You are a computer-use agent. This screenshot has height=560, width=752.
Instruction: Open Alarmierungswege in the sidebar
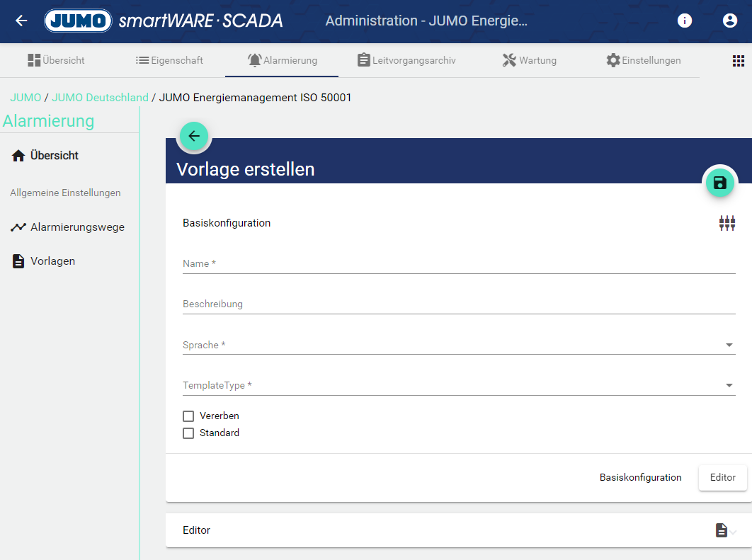76,227
